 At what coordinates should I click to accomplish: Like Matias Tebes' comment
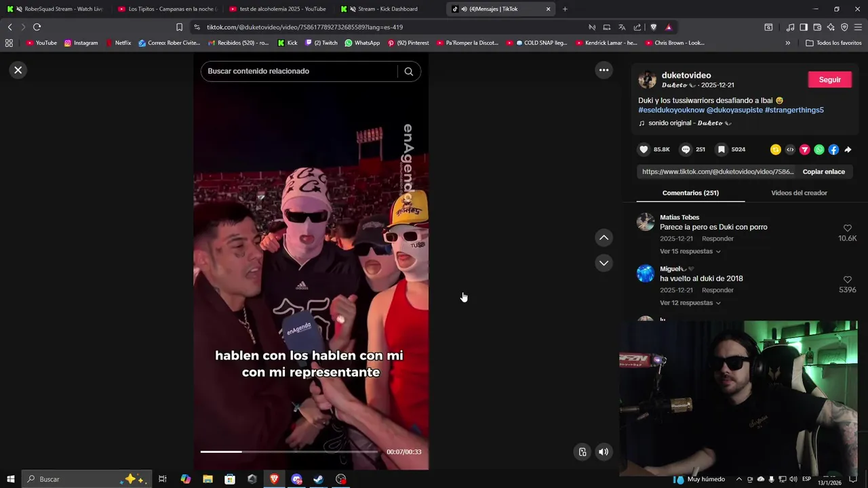pyautogui.click(x=847, y=228)
